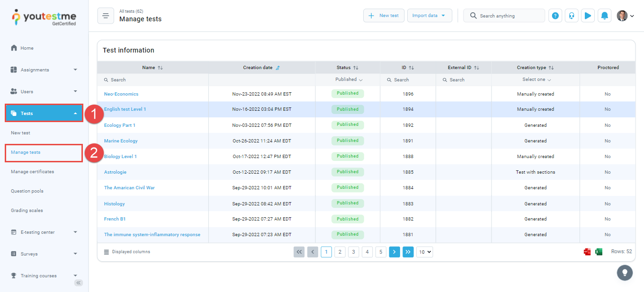Click the support headset icon
Viewport: 644px width, 292px height.
[572, 16]
